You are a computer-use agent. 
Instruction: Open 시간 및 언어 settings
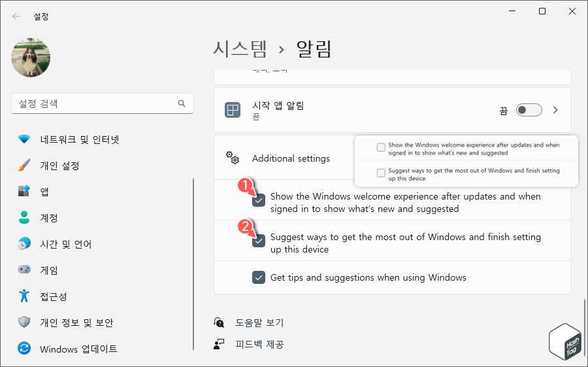click(66, 244)
